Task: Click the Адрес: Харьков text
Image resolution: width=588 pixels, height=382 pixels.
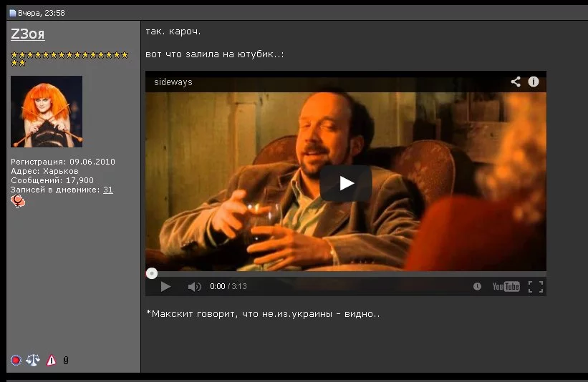Action: click(x=44, y=171)
